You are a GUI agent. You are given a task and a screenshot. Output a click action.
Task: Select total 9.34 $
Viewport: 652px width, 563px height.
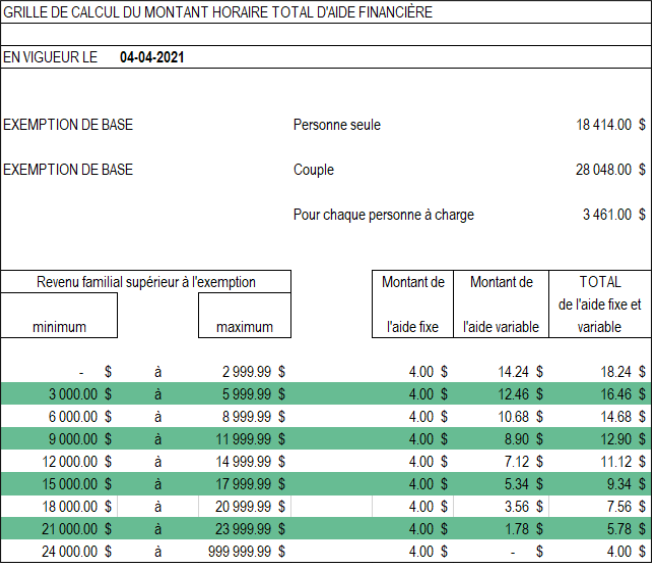pos(626,484)
